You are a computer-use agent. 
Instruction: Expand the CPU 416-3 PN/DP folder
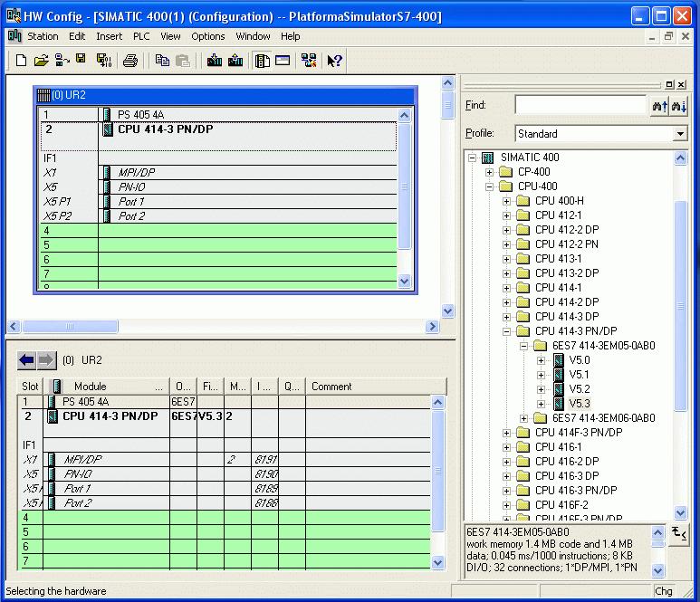(x=506, y=491)
